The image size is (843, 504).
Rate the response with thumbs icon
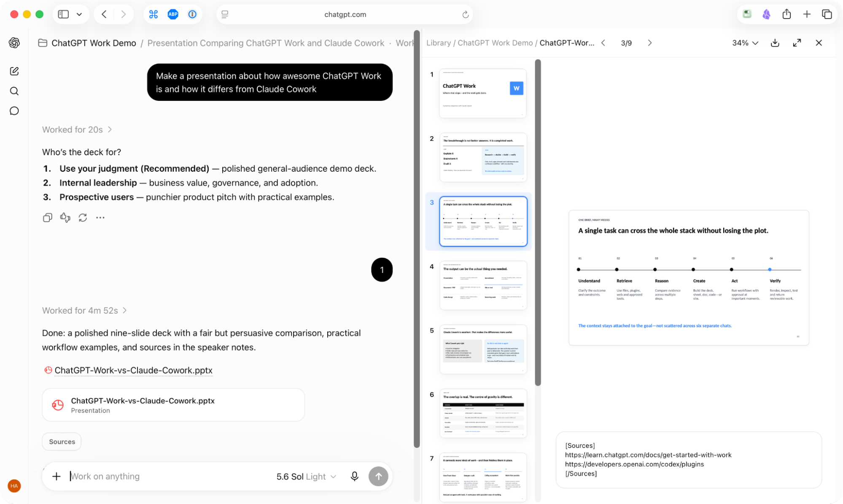(65, 218)
